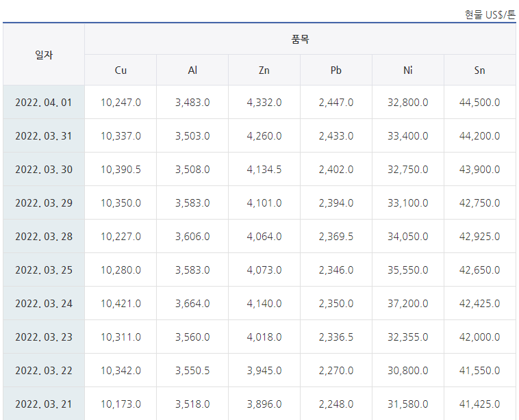Viewport: 519px width, 420px height.
Task: Select the Ni column header
Action: point(408,70)
